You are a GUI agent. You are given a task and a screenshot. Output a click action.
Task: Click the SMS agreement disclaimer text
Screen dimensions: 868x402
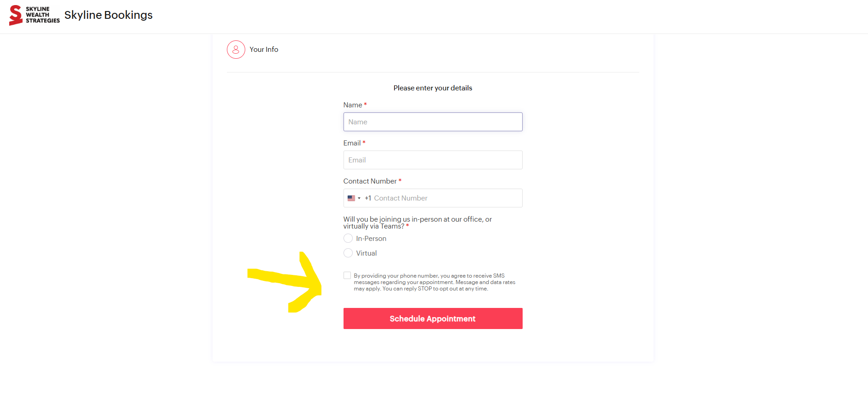434,282
